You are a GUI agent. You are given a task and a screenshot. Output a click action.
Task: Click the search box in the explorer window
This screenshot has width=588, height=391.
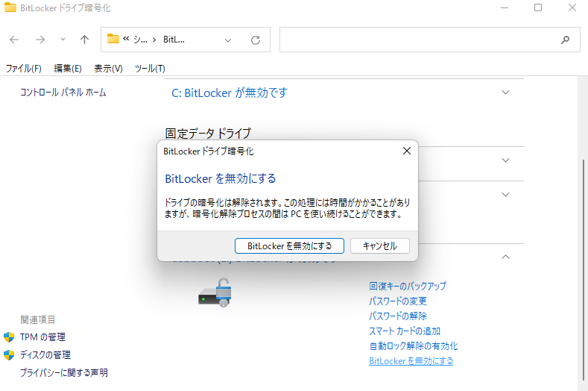click(x=430, y=40)
